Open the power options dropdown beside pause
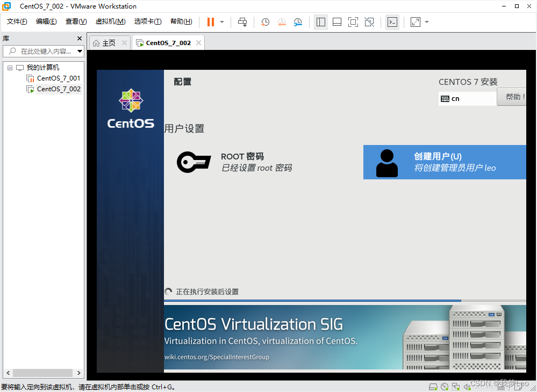Viewport: 537px width, 392px height. [222, 22]
